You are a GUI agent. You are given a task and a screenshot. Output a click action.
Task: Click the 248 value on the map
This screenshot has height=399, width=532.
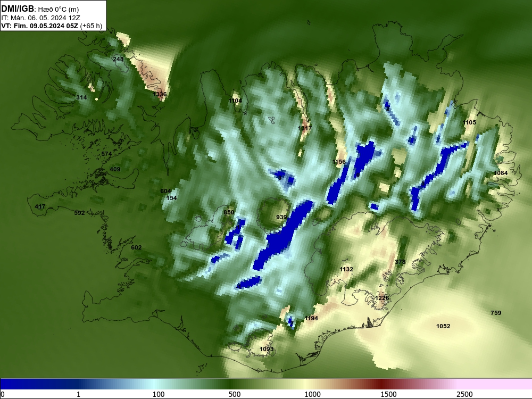118,60
